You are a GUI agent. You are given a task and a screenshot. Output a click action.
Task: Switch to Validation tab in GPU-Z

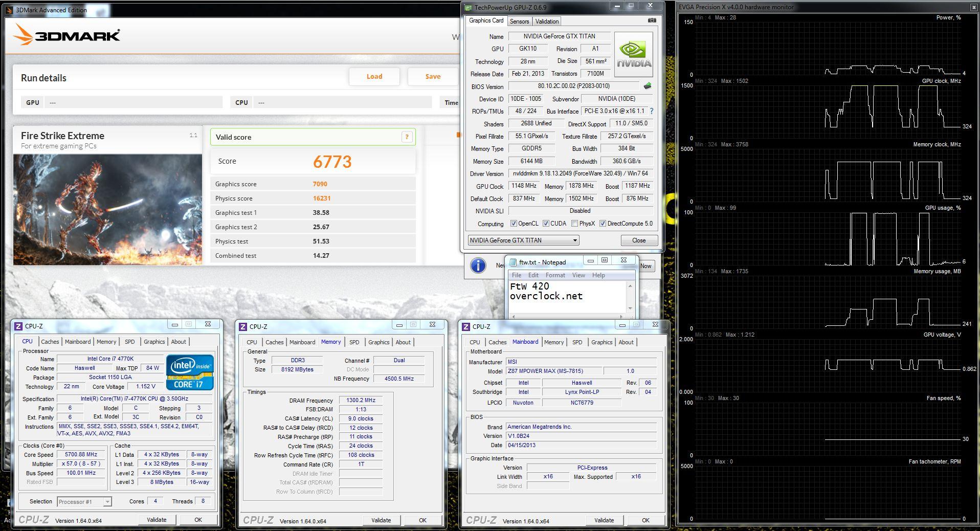[547, 21]
